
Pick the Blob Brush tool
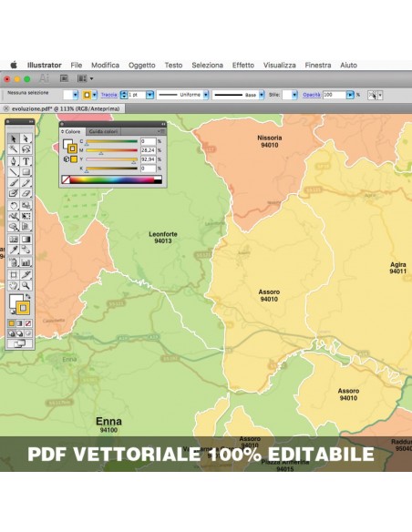14,193
